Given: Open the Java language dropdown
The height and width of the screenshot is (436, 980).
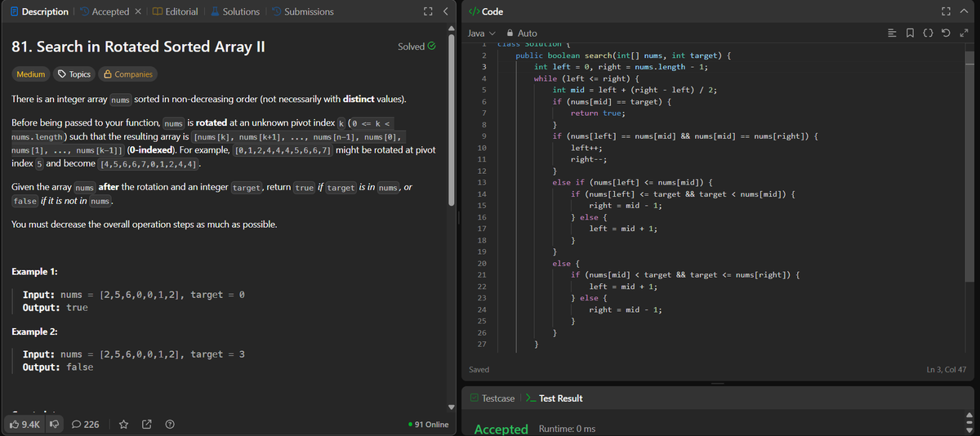Looking at the screenshot, I should tap(480, 33).
